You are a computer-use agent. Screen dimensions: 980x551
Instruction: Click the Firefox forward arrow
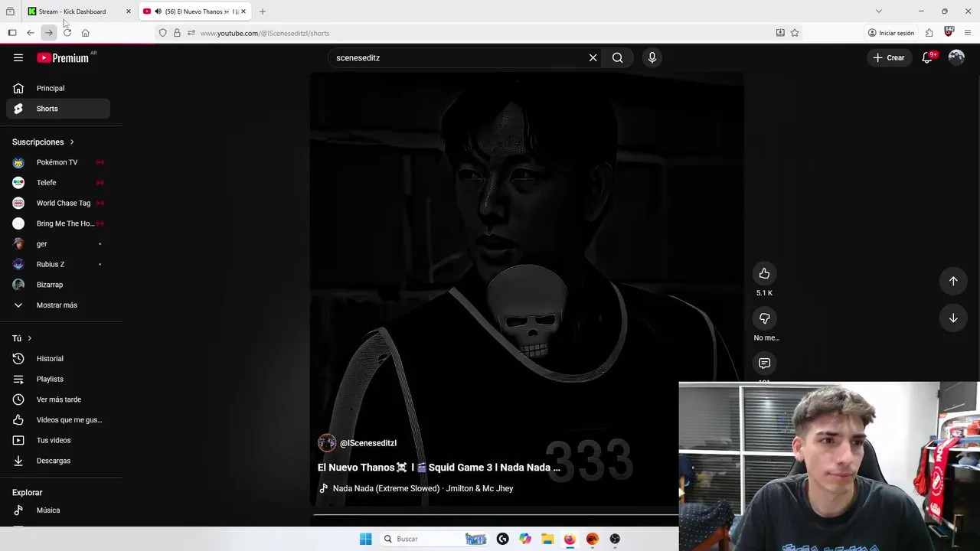click(48, 33)
